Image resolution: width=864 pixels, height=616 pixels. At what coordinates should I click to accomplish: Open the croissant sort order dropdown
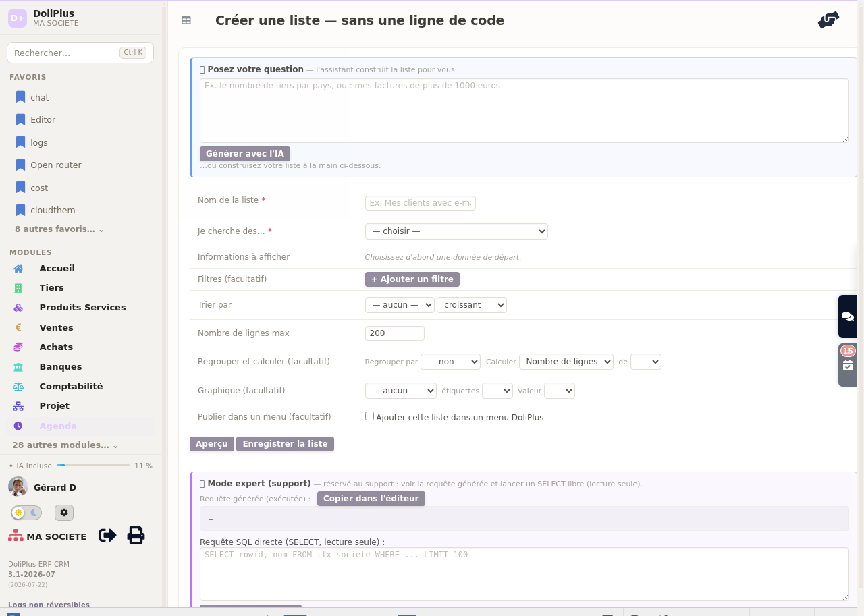[x=472, y=305]
